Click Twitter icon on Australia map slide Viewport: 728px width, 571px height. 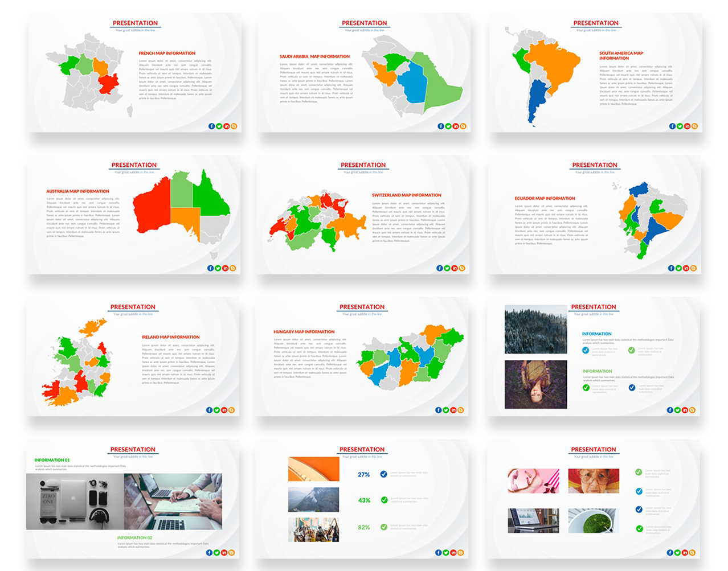coord(218,268)
